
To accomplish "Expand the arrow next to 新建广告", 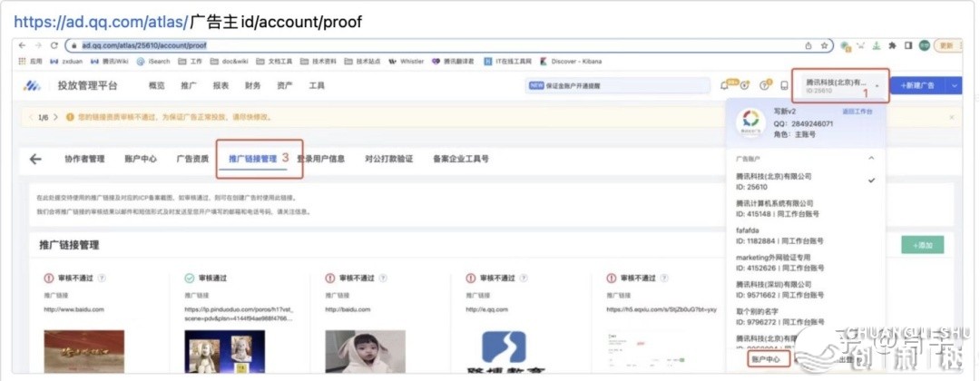I will pyautogui.click(x=954, y=85).
